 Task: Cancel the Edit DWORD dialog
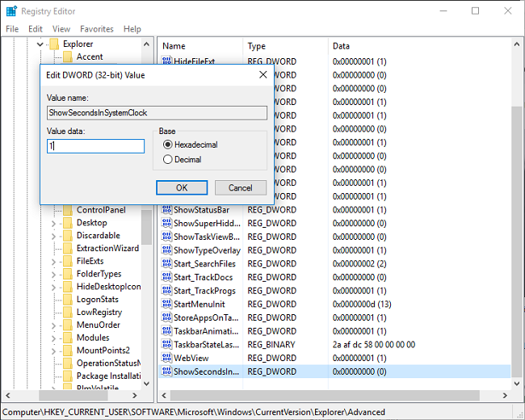(240, 187)
